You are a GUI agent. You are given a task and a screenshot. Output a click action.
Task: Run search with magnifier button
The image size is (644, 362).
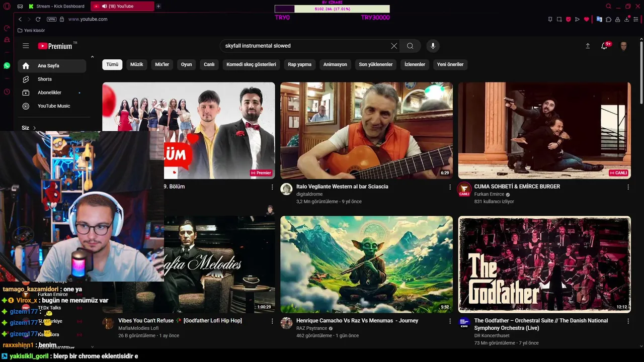click(x=410, y=46)
